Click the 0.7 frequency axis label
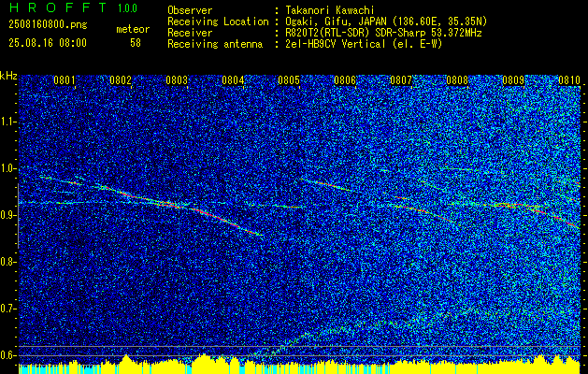 tap(7, 309)
